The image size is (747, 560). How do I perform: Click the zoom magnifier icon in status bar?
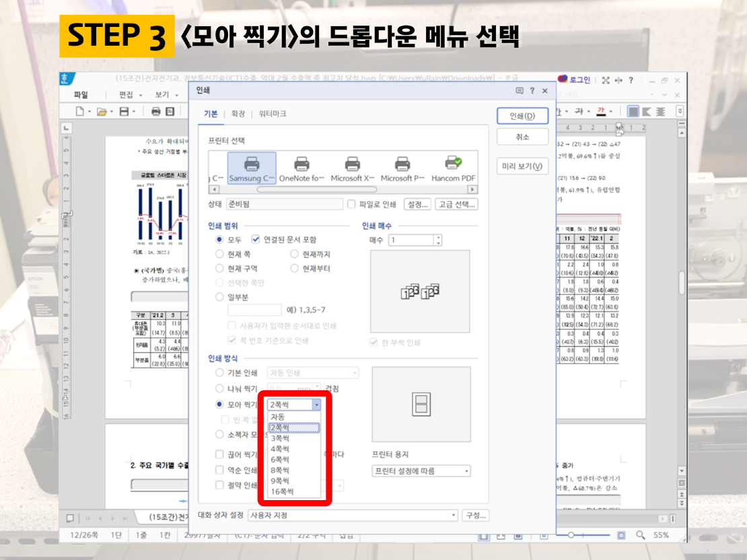640,535
